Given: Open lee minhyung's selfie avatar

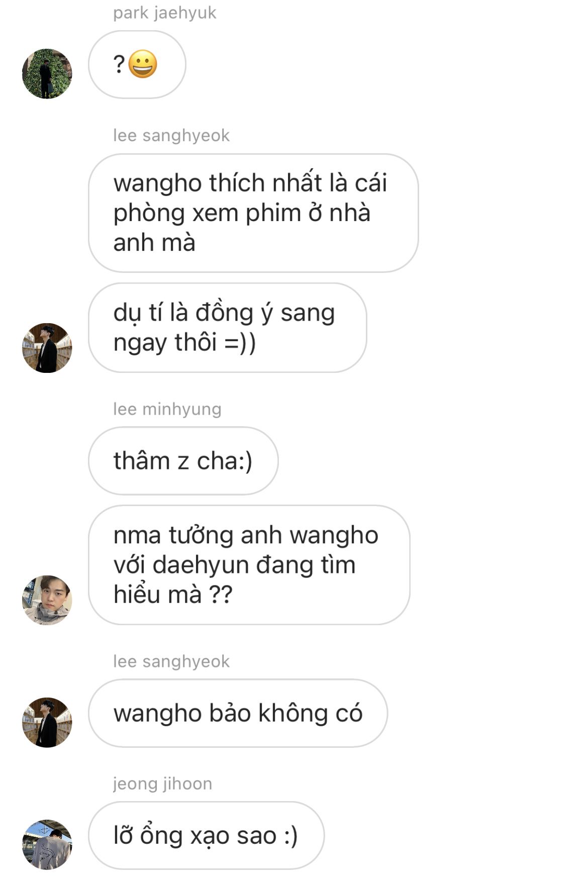Looking at the screenshot, I should click(x=47, y=600).
